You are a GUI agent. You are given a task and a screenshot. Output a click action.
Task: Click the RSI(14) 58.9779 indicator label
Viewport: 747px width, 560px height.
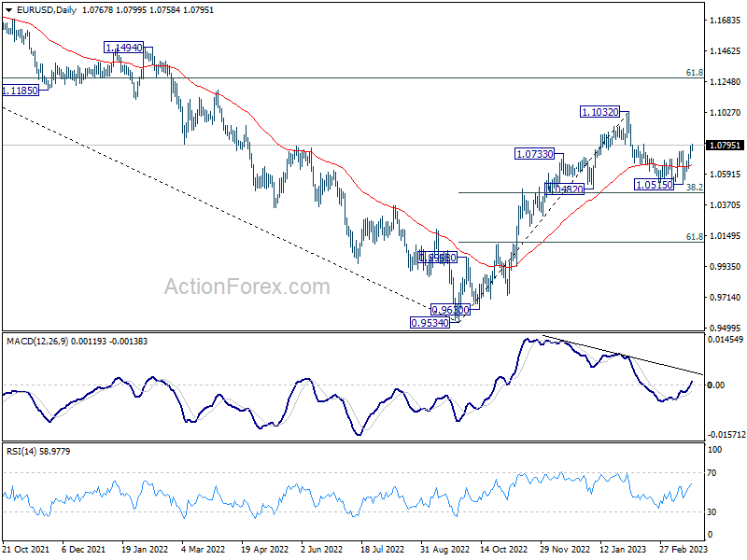click(38, 451)
